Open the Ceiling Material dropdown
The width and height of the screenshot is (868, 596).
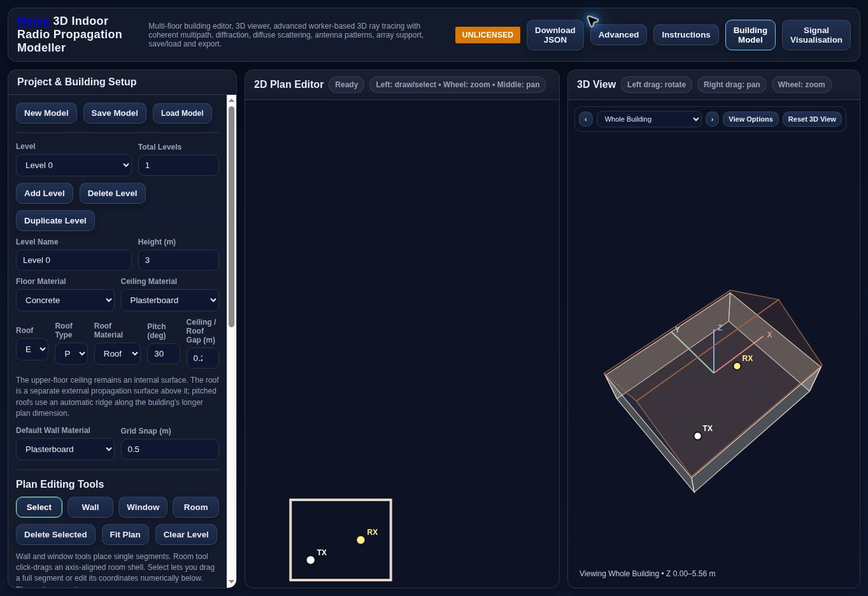[x=170, y=300]
